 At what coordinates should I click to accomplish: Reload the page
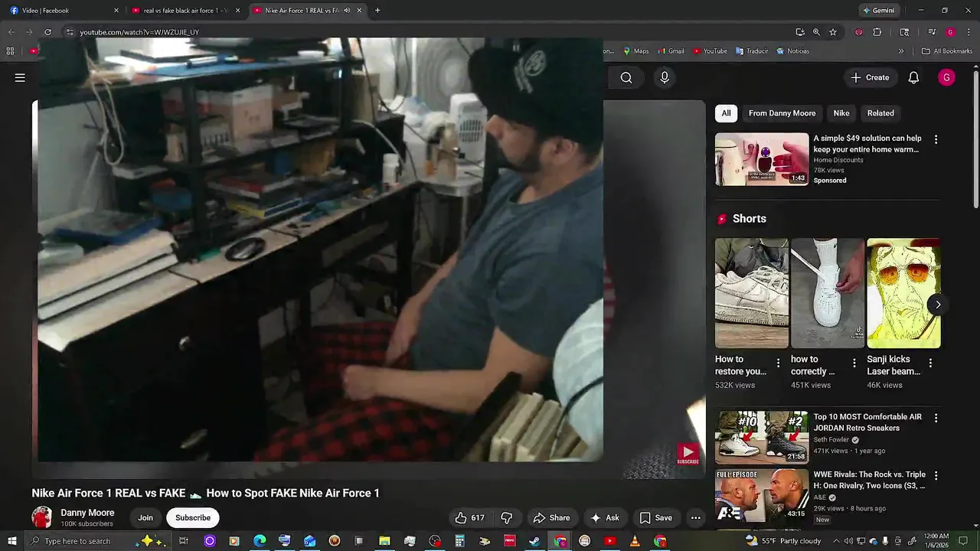point(47,32)
